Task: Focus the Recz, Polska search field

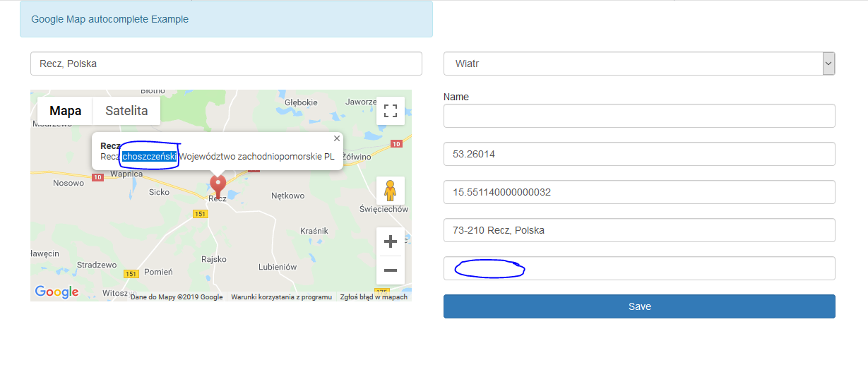Action: [x=226, y=64]
